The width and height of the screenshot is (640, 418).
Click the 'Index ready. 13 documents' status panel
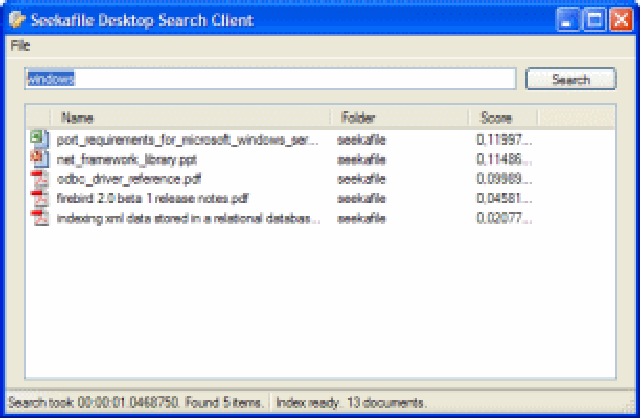[x=348, y=403]
